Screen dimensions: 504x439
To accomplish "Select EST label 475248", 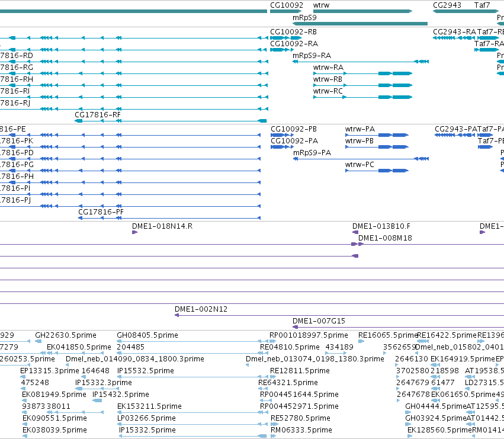I will click(x=35, y=383).
